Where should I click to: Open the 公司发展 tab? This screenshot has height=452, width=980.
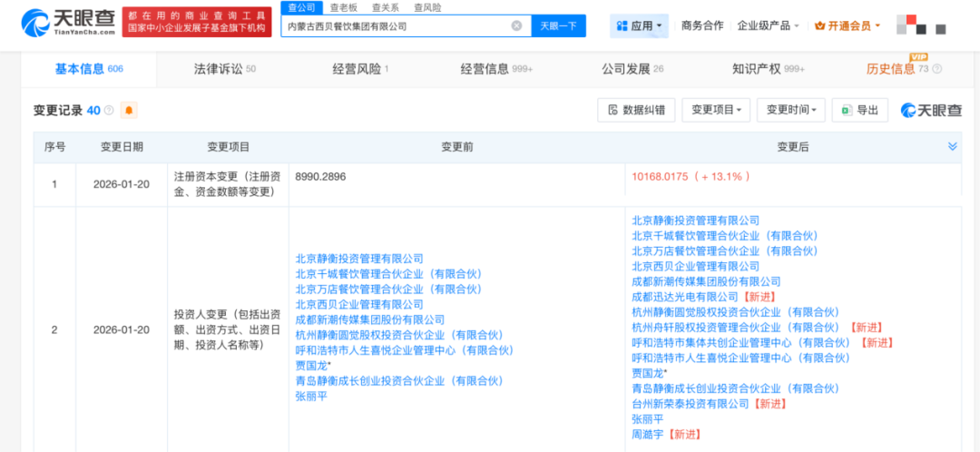click(632, 69)
